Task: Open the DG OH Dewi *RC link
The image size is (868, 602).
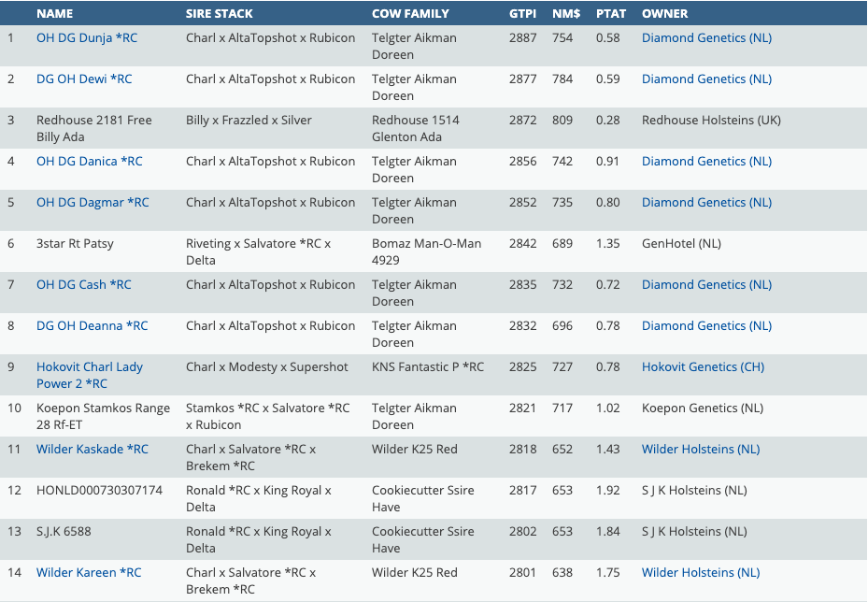Action: 84,79
